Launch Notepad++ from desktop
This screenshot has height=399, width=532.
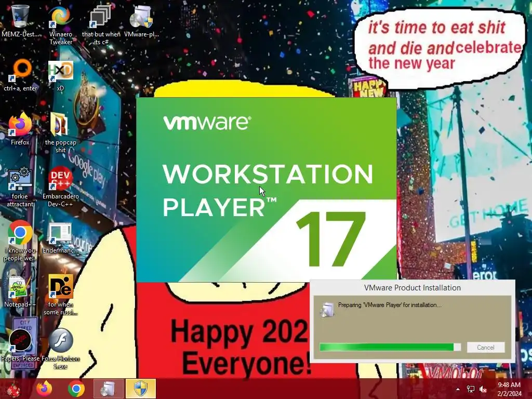20,291
